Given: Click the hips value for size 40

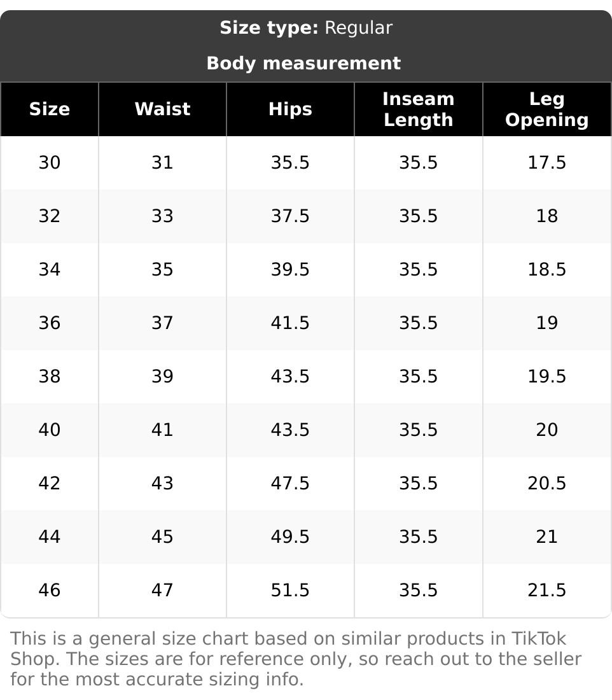Looking at the screenshot, I should [x=290, y=430].
